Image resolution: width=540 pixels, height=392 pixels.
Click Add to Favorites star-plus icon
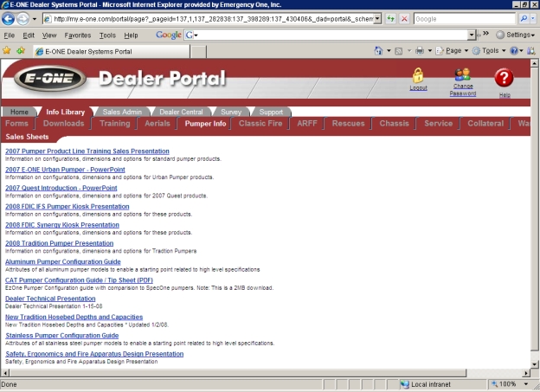click(21, 51)
